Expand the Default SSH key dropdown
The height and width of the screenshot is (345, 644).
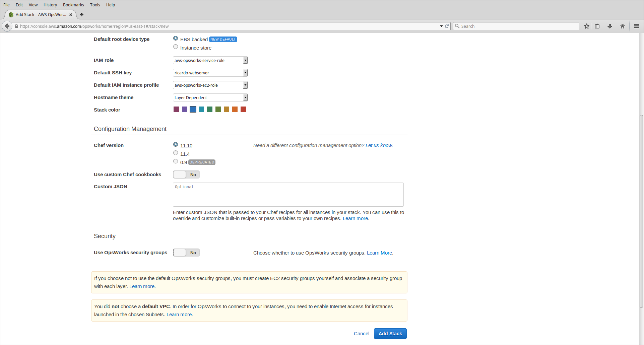[x=210, y=73]
